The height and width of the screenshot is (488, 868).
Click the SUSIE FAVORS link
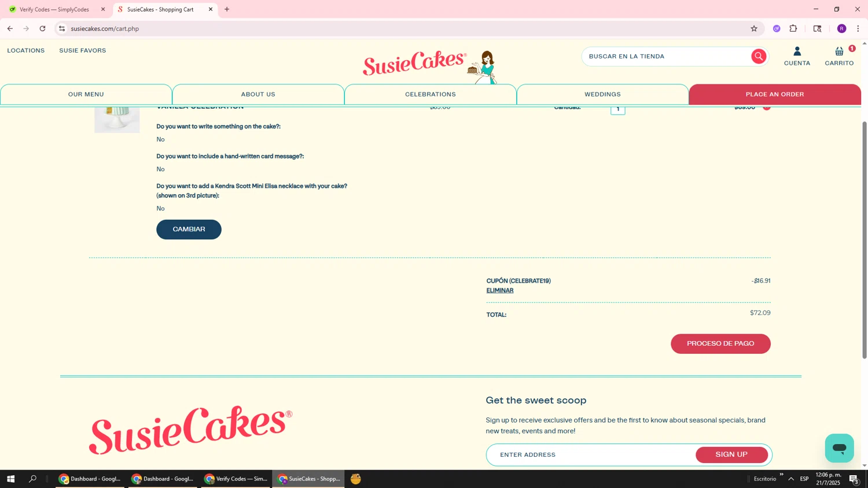click(x=83, y=51)
